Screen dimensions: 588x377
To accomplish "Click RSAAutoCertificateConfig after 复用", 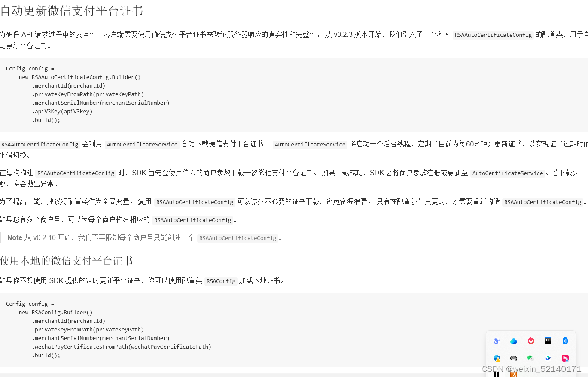I will (195, 202).
